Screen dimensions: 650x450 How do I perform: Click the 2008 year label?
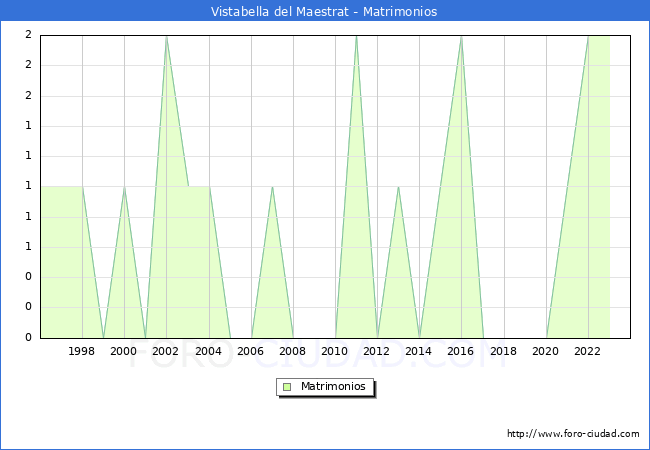tap(292, 351)
